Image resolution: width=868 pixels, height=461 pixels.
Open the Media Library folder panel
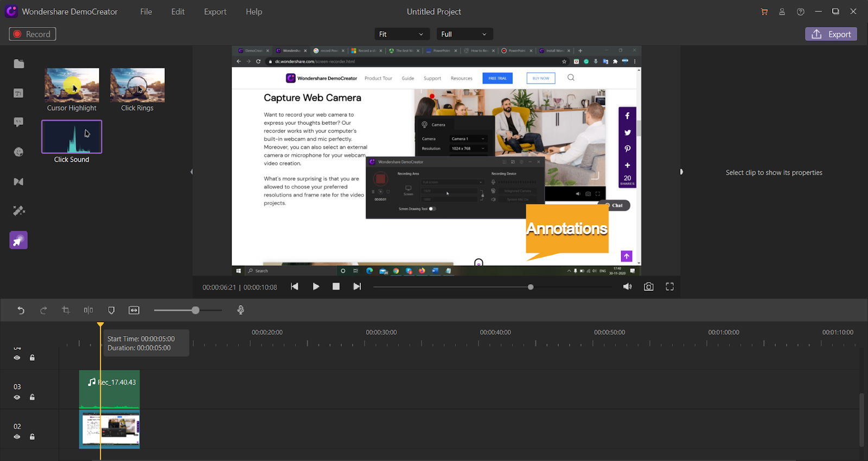click(x=19, y=64)
